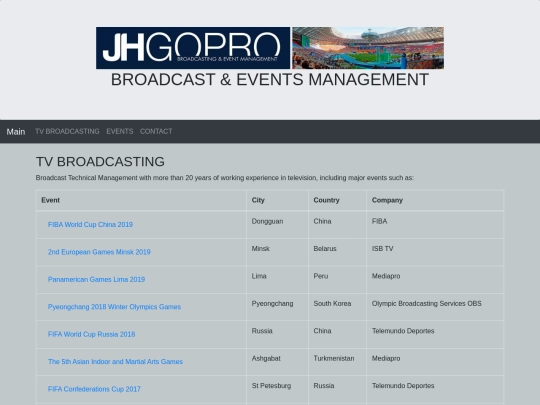This screenshot has height=405, width=540.
Task: Click the TV BROADCASTING section heading
Action: [x=100, y=162]
